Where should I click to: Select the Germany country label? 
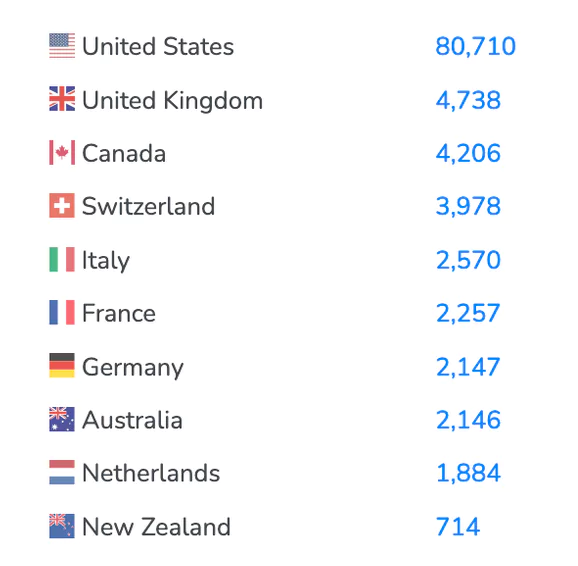(133, 367)
